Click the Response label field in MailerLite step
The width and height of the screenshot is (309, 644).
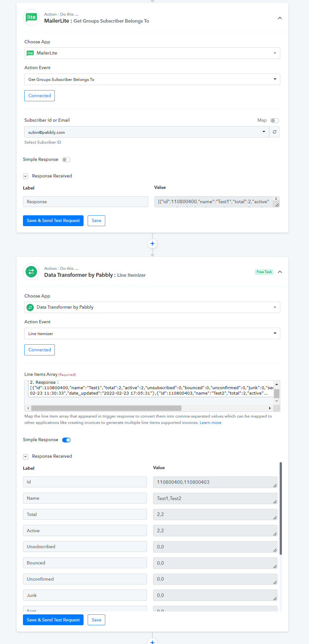(x=85, y=202)
